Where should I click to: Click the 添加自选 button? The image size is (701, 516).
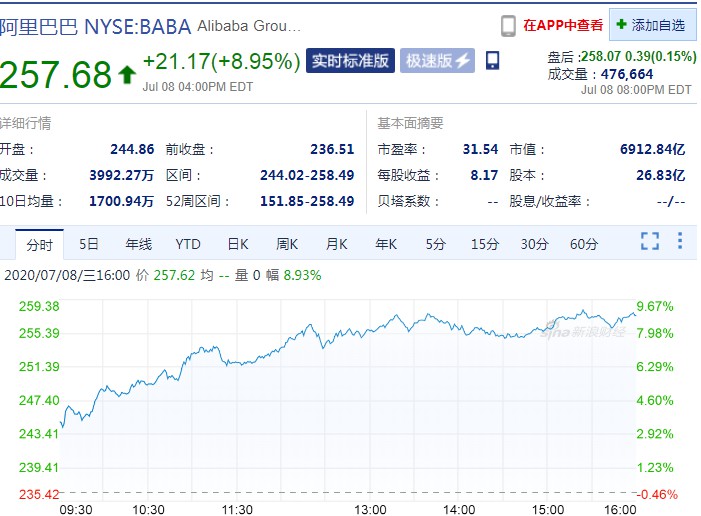(x=652, y=25)
